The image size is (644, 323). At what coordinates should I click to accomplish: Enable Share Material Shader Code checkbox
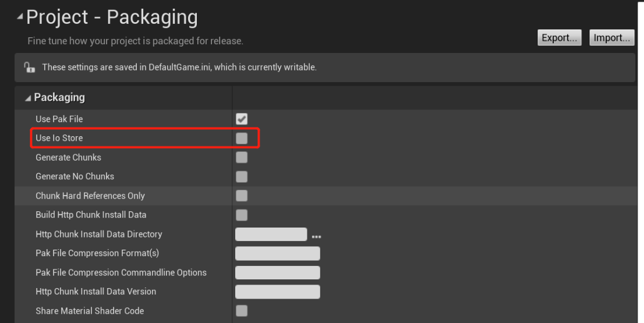(x=242, y=311)
